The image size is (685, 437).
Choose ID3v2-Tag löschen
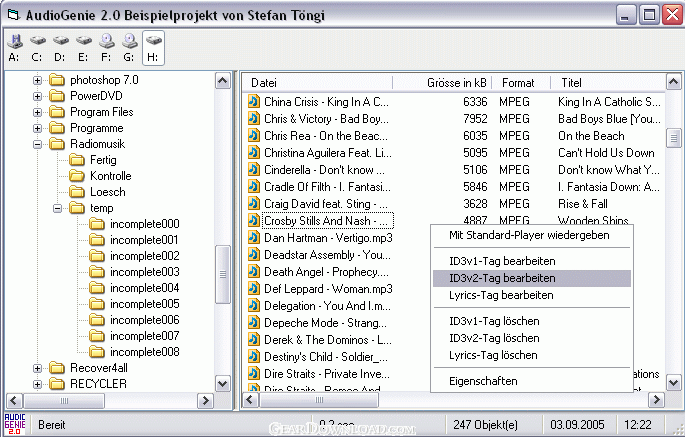pyautogui.click(x=532, y=338)
